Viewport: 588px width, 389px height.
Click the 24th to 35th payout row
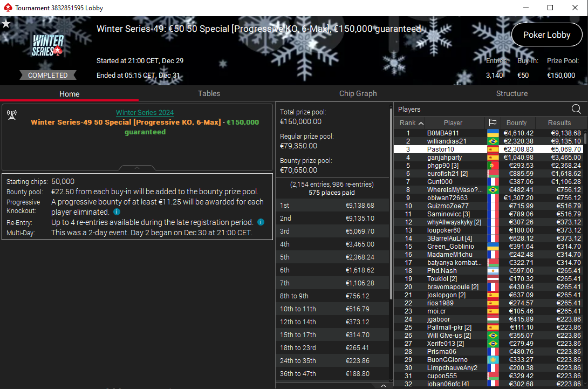[x=332, y=360]
